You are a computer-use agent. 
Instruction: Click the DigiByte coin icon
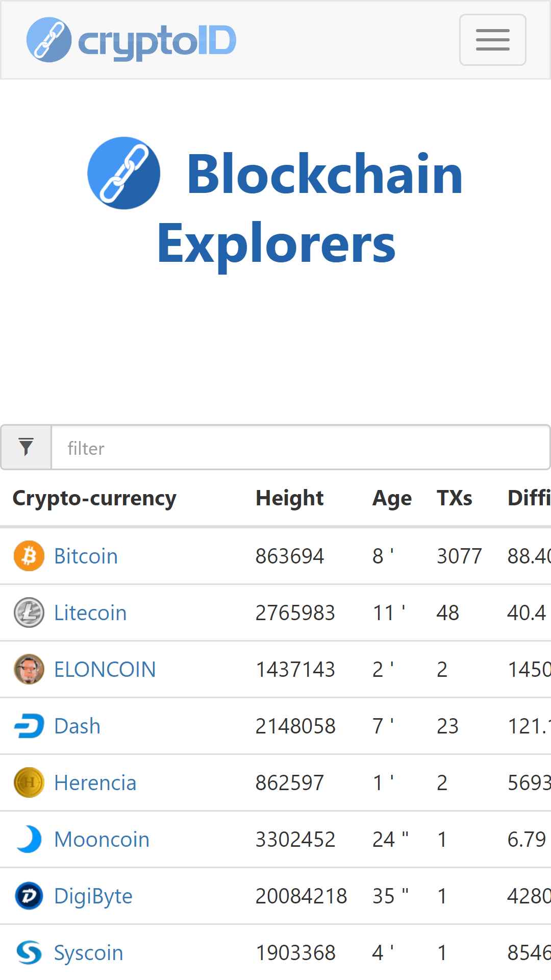pyautogui.click(x=29, y=896)
